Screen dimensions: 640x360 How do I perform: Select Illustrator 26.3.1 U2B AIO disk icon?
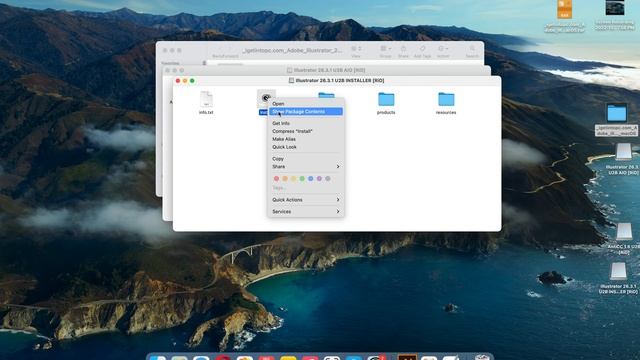point(624,152)
